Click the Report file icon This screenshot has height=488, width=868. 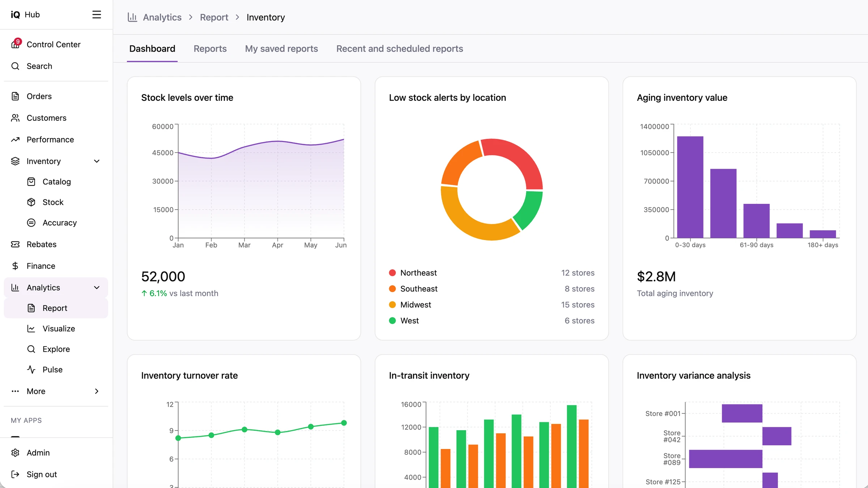point(31,308)
